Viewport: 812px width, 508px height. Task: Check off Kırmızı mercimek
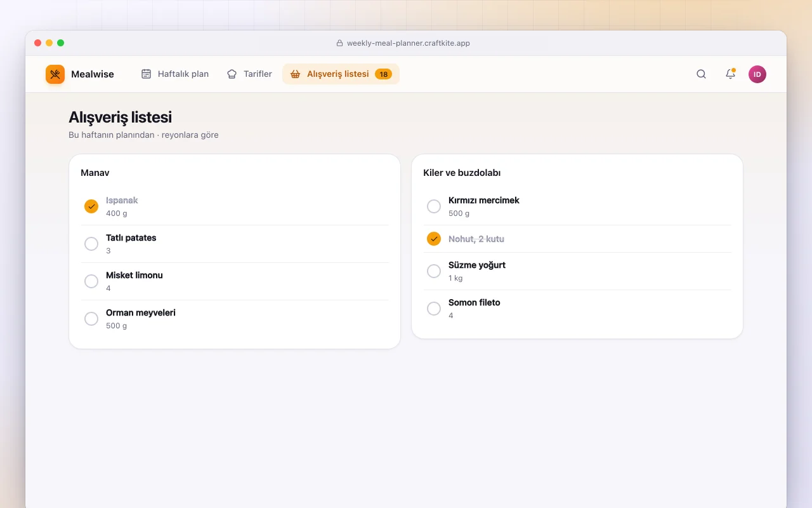pos(434,206)
